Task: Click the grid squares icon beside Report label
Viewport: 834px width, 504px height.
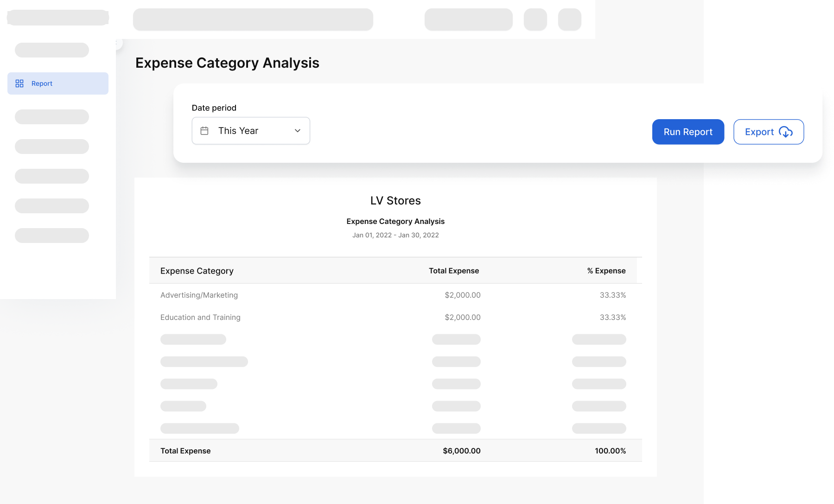Action: coord(19,83)
